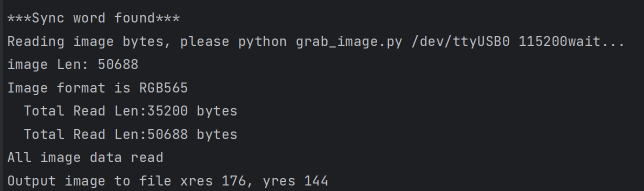Image resolution: width=644 pixels, height=191 pixels.
Task: Click the word "Sync" in the first line
Action: click(48, 18)
